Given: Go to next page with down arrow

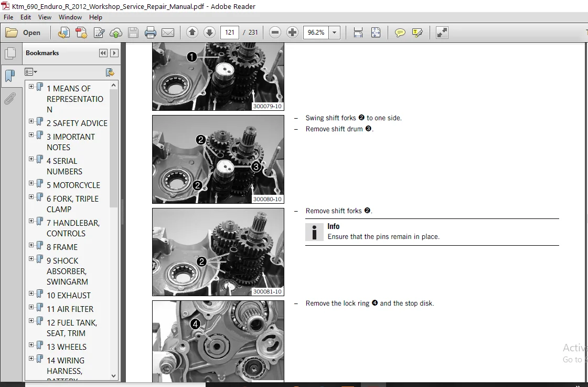Looking at the screenshot, I should pos(209,33).
